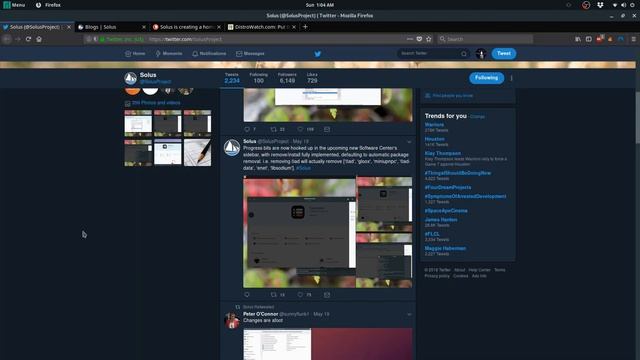This screenshot has height=360, width=640.
Task: Open the Firefox library icon
Action: point(578,39)
